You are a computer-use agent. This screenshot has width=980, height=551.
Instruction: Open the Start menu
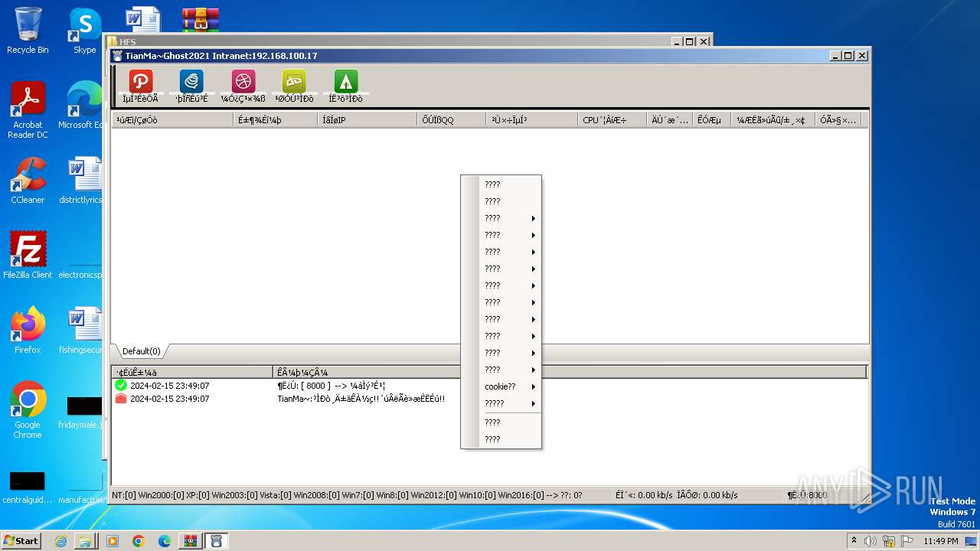click(x=21, y=540)
